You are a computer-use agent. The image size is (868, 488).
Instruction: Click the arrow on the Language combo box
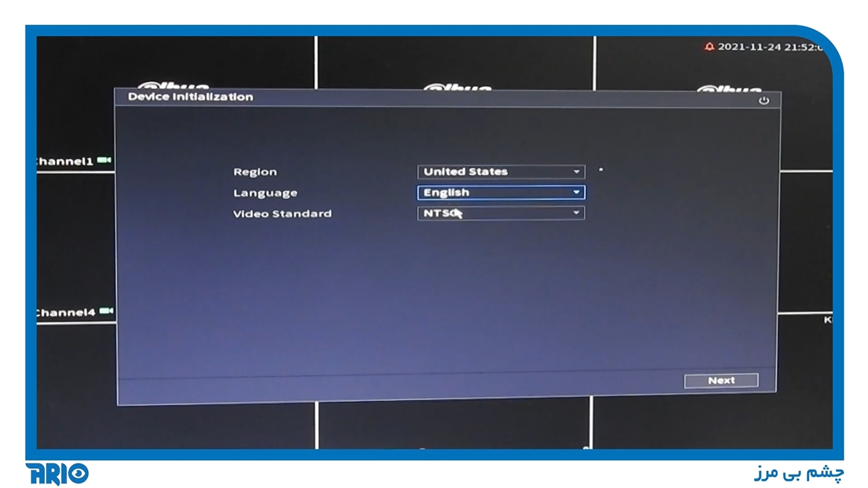576,192
